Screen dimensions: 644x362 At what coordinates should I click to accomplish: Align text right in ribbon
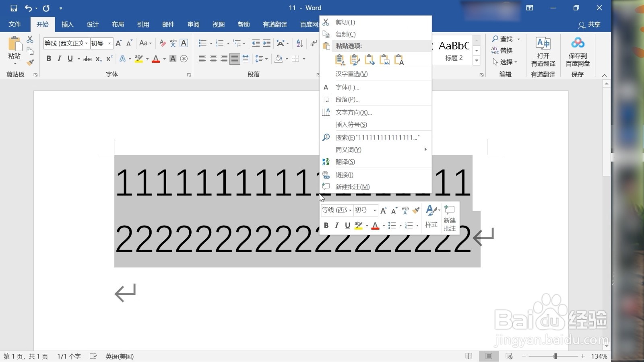click(x=224, y=59)
